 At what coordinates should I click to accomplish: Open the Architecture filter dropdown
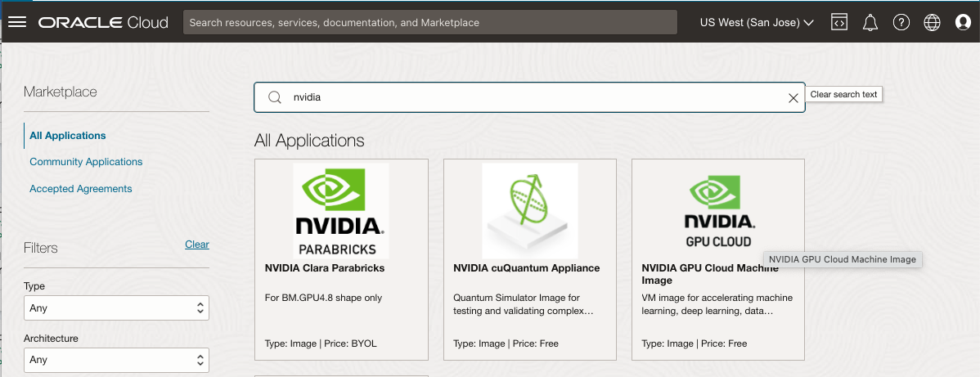[116, 360]
